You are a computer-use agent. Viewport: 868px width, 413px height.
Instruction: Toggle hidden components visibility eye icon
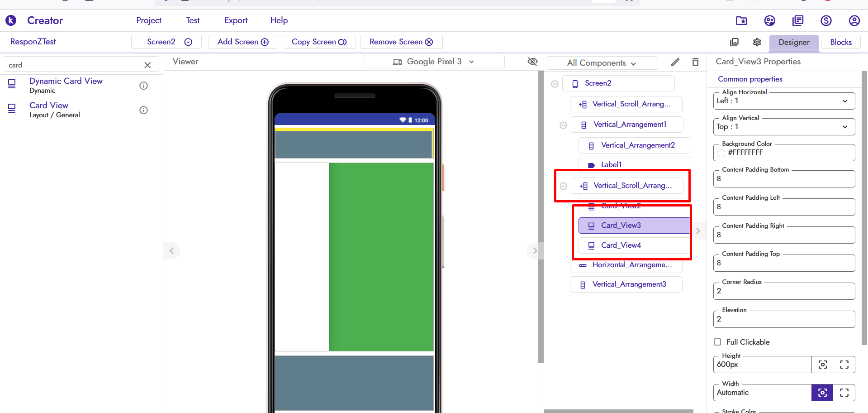[532, 62]
